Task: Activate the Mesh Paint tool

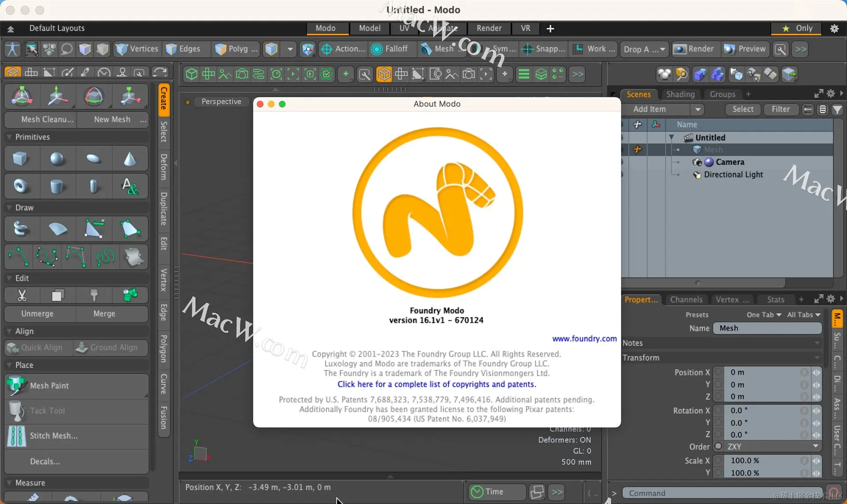Action: pyautogui.click(x=76, y=386)
